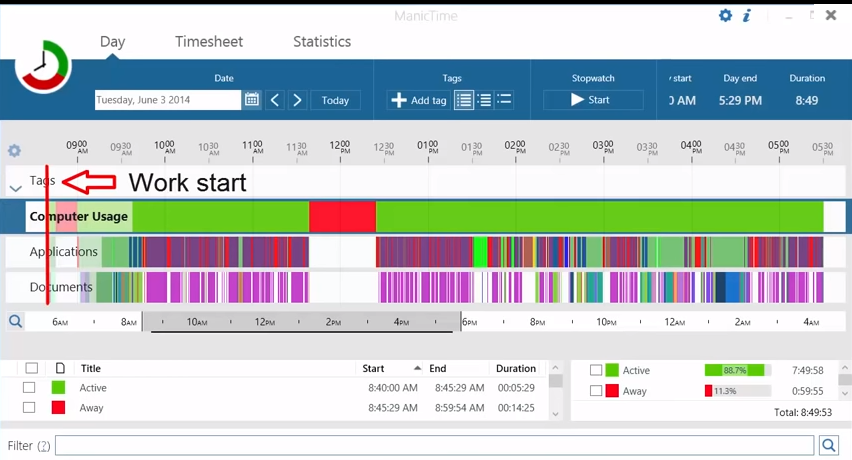Select the third tag list view icon

pyautogui.click(x=504, y=99)
